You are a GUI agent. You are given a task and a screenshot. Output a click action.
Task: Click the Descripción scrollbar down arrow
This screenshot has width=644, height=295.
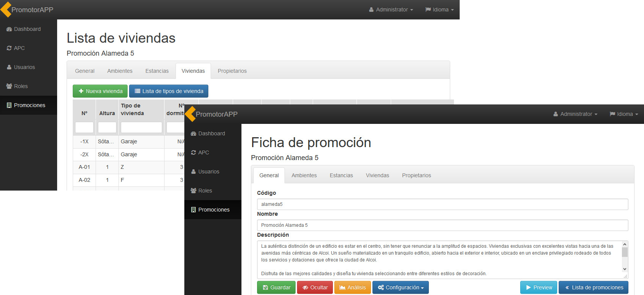pyautogui.click(x=625, y=269)
